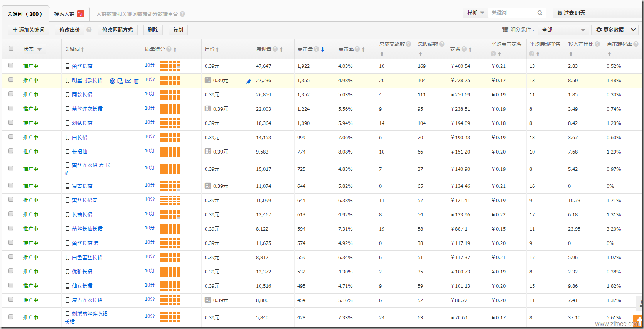Click the 添加关键词 button

[29, 30]
